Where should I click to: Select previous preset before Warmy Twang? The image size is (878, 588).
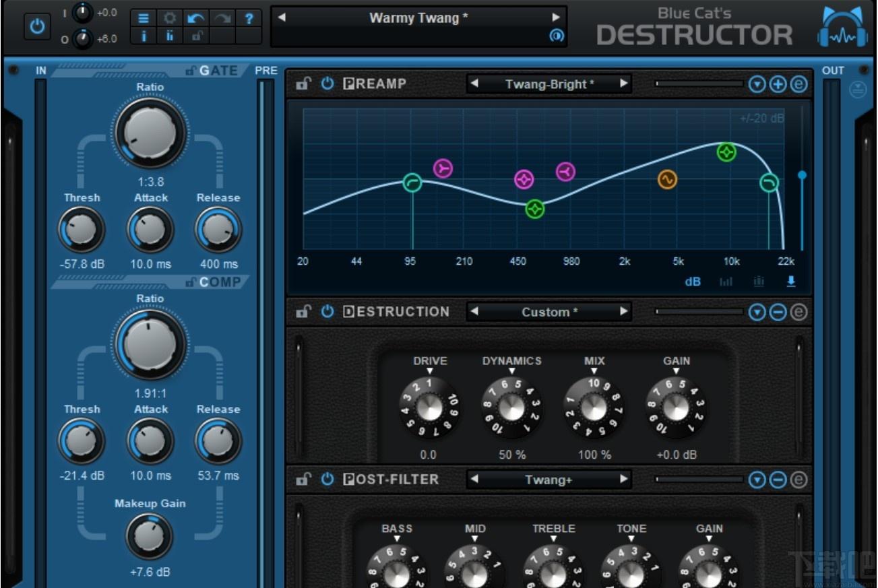[282, 18]
